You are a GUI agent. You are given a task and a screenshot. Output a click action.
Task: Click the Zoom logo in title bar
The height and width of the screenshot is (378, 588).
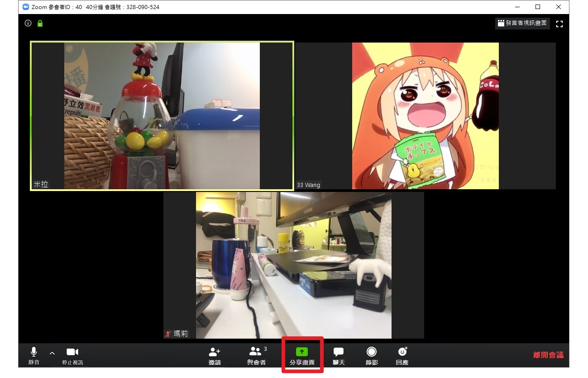26,7
